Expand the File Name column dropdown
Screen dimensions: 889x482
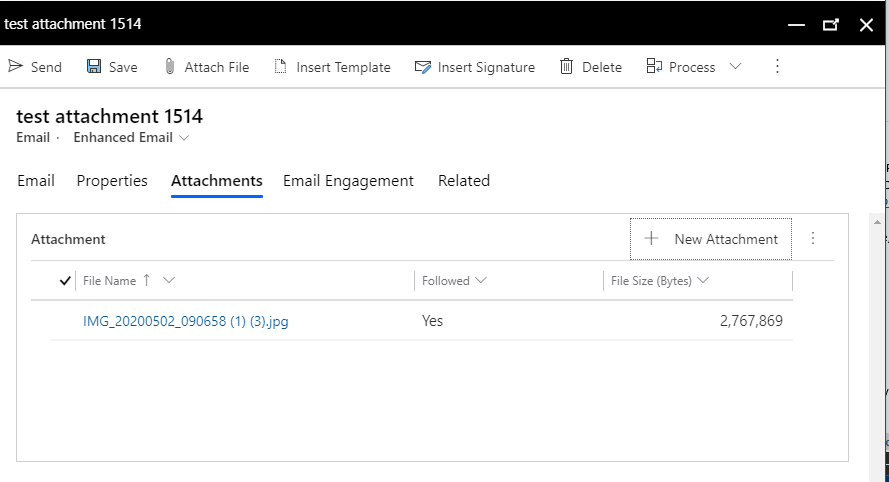[169, 280]
